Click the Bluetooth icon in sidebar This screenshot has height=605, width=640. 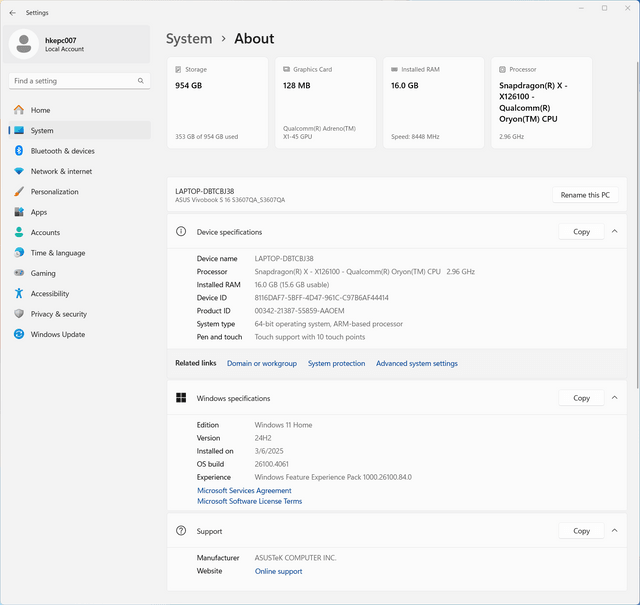tap(19, 151)
